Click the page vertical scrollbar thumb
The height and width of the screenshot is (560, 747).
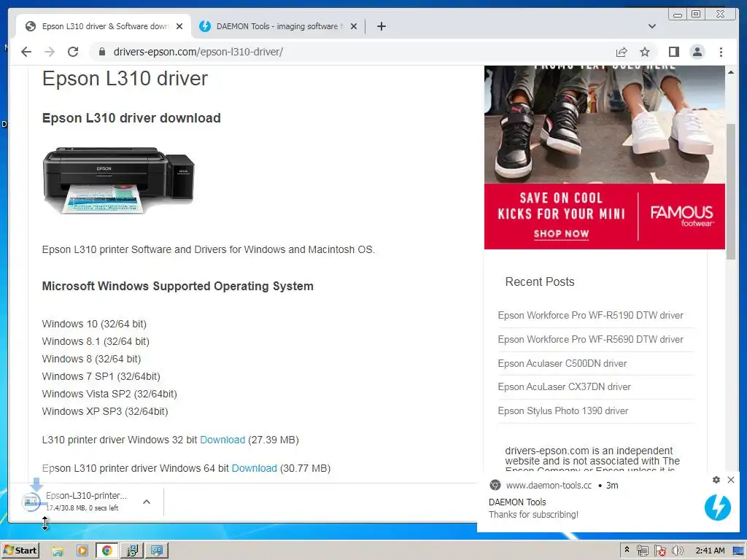coord(731,192)
